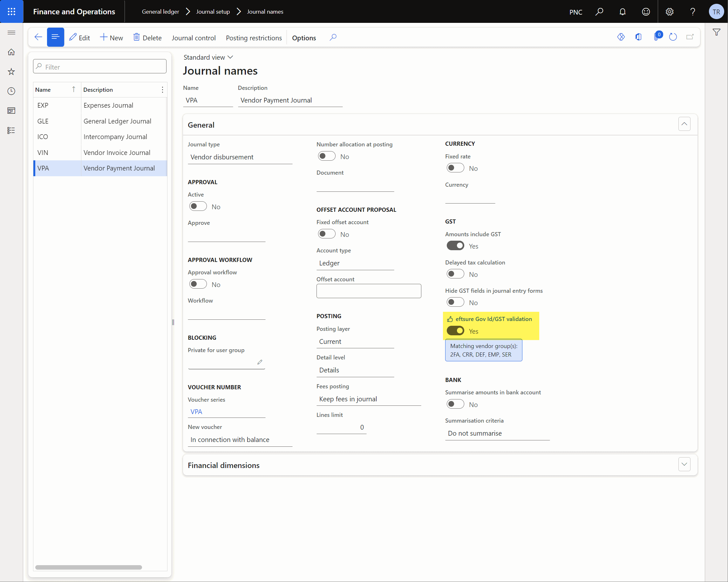Viewport: 728px width, 582px height.
Task: Sort by the Name column header
Action: coord(57,90)
